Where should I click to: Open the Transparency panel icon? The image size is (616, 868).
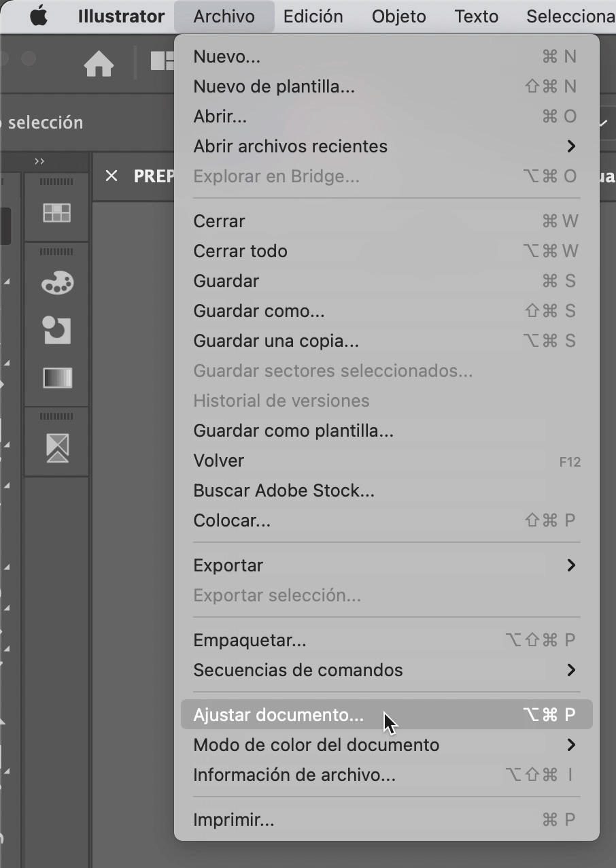click(57, 447)
